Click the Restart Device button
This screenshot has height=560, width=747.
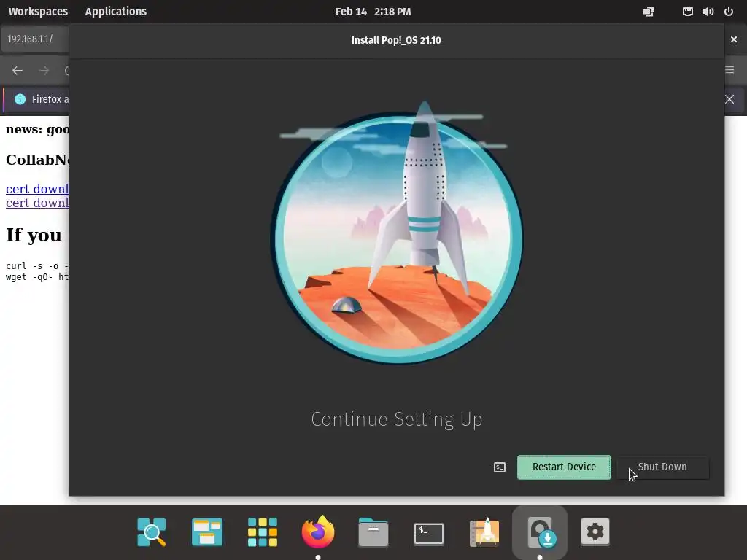[564, 467]
